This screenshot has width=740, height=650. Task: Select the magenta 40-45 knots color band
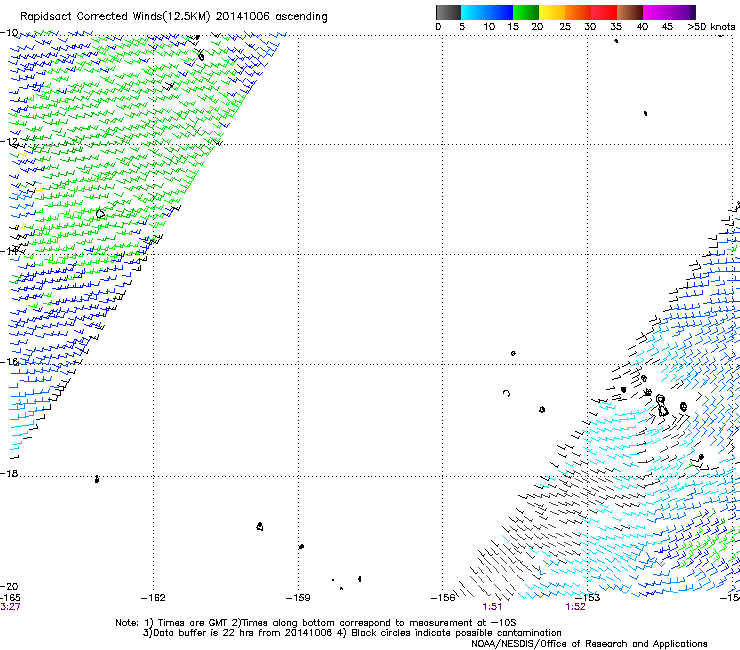click(x=656, y=12)
